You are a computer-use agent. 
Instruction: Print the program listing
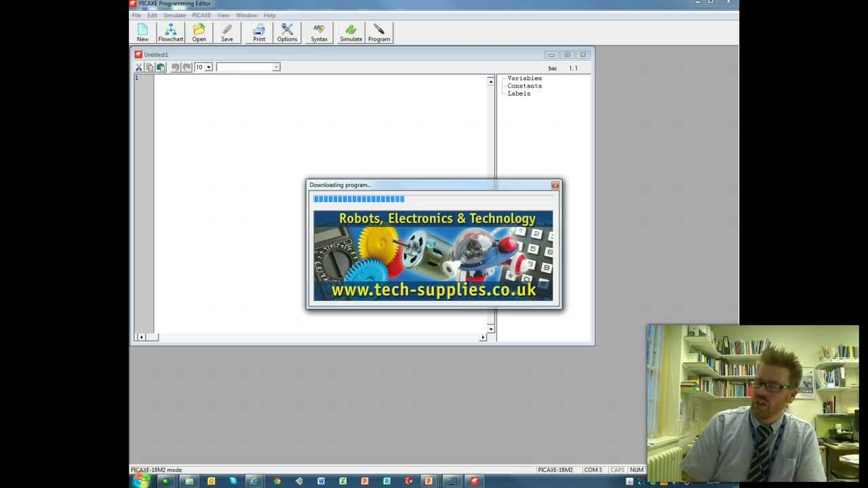coord(259,33)
